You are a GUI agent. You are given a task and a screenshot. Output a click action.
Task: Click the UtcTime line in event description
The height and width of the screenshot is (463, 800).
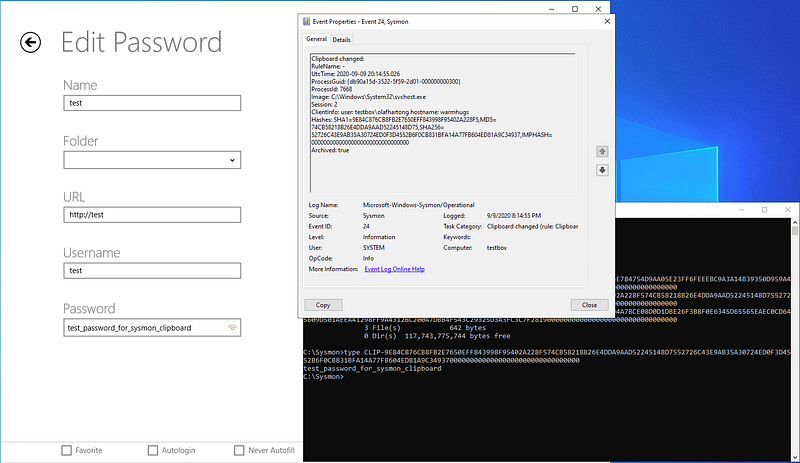(x=356, y=74)
